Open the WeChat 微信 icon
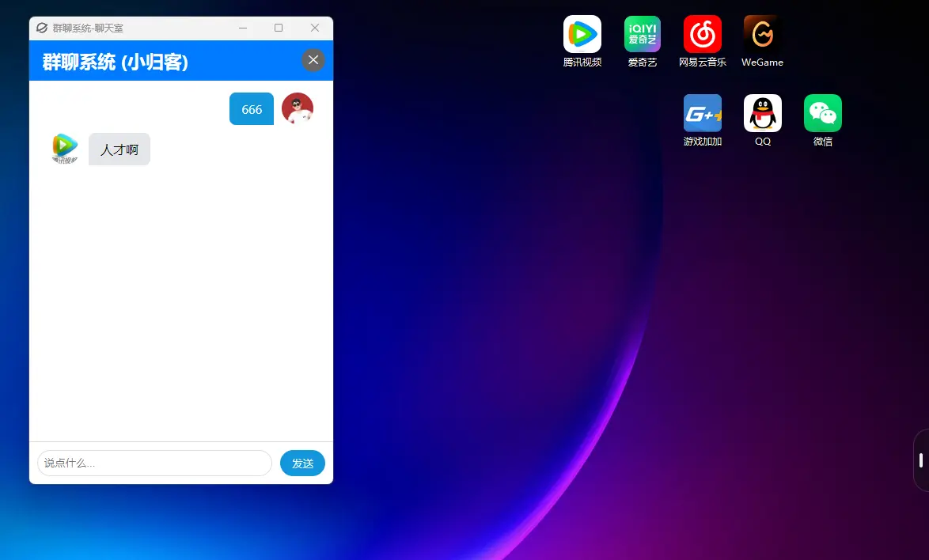The width and height of the screenshot is (929, 560). click(x=822, y=113)
